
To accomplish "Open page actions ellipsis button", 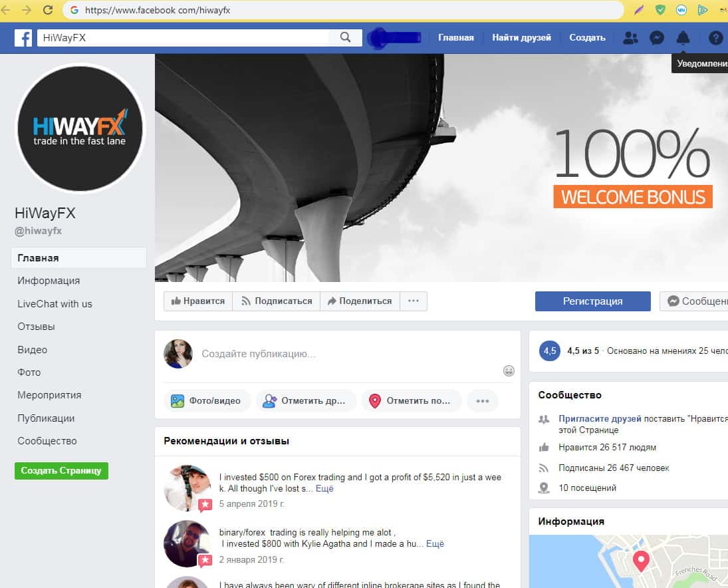I will [x=414, y=301].
